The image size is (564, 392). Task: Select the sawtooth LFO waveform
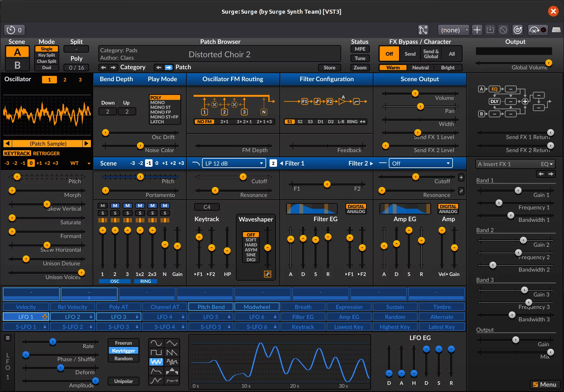pyautogui.click(x=172, y=352)
